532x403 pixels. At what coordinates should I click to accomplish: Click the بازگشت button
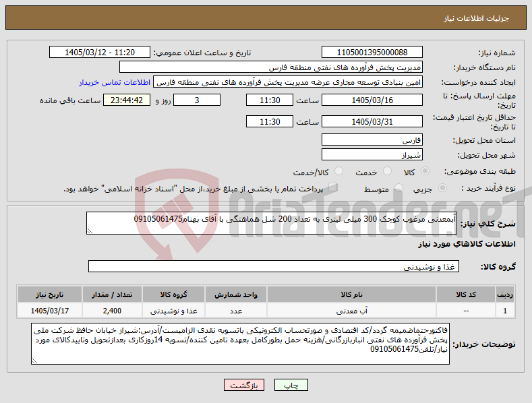pos(244,385)
